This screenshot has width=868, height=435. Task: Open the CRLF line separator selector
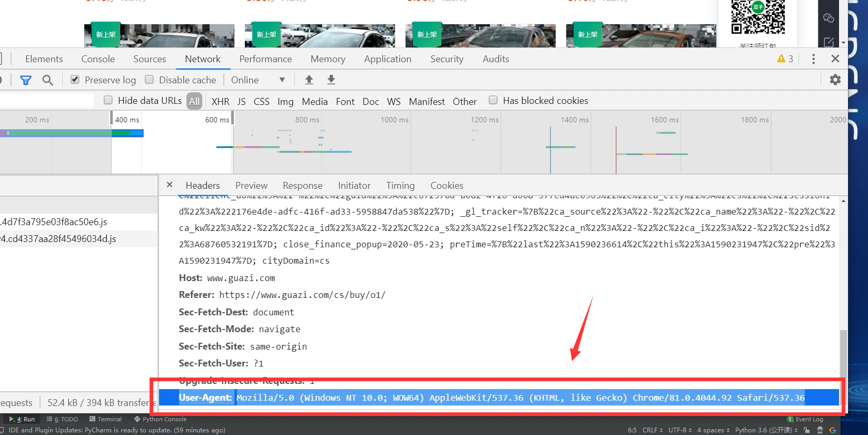coord(653,430)
